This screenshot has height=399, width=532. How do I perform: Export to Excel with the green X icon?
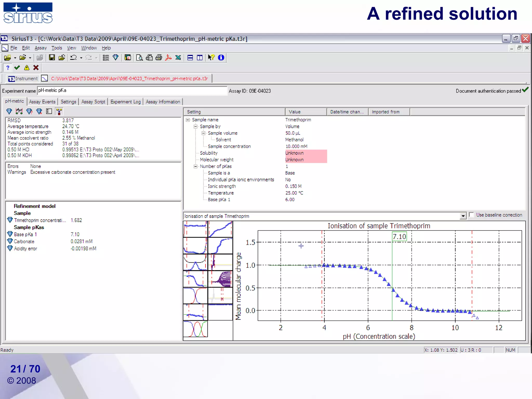178,57
